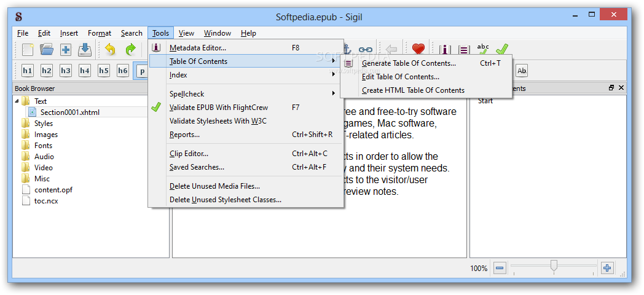Viewport: 644px width, 295px height.
Task: Click the Generate TOC toolbar icon
Action: pyautogui.click(x=464, y=50)
